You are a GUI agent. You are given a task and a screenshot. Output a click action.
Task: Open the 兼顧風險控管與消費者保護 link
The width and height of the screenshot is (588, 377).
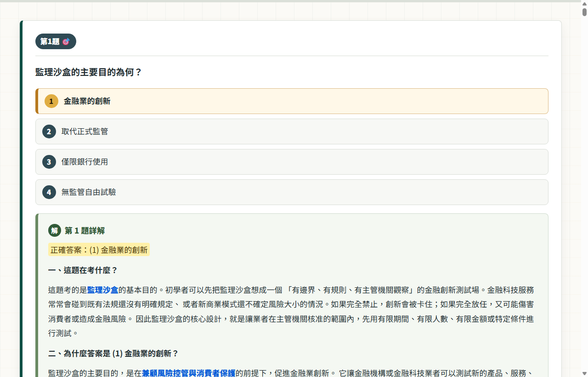[x=189, y=373]
